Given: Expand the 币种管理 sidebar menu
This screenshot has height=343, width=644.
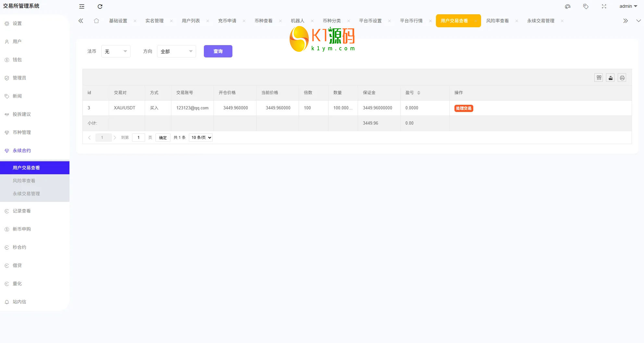Looking at the screenshot, I should [x=35, y=132].
